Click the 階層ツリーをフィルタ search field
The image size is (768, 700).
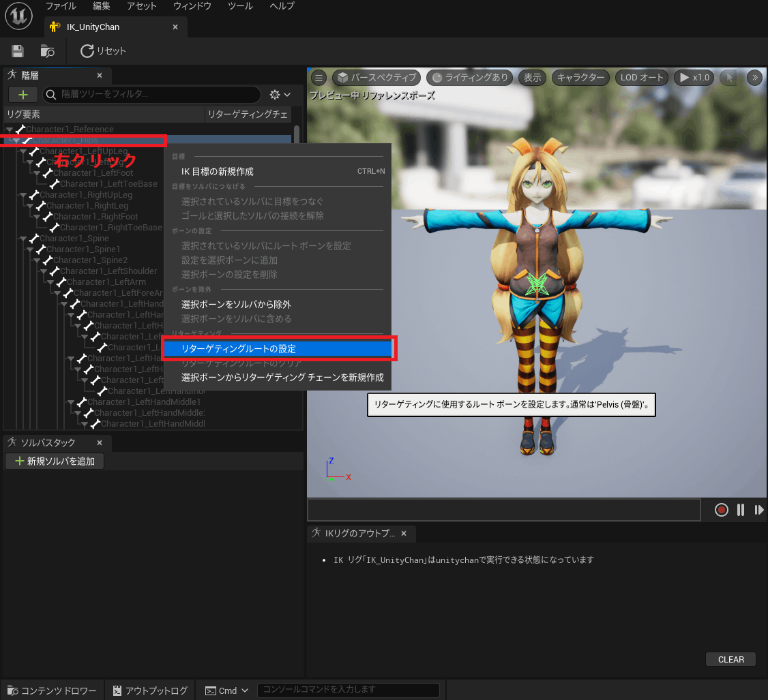(x=152, y=94)
